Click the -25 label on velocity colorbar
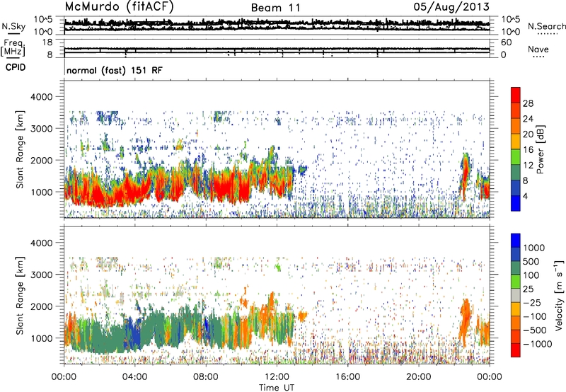Image resolution: width=566 pixels, height=392 pixels. coord(532,302)
